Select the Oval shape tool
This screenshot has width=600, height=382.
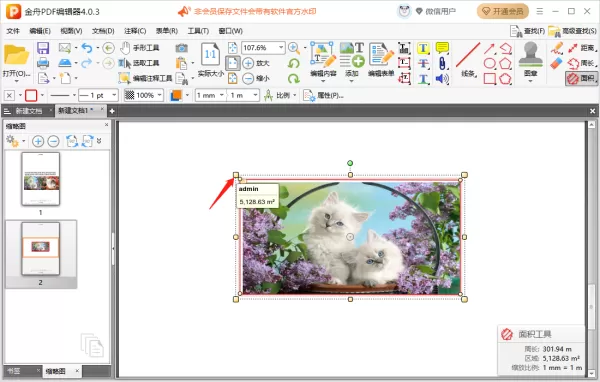(x=490, y=63)
